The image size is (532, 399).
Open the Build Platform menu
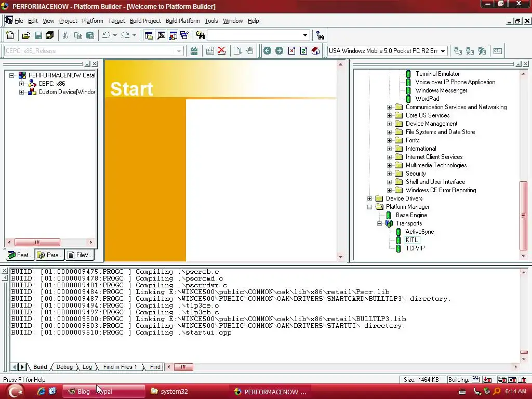pyautogui.click(x=182, y=21)
